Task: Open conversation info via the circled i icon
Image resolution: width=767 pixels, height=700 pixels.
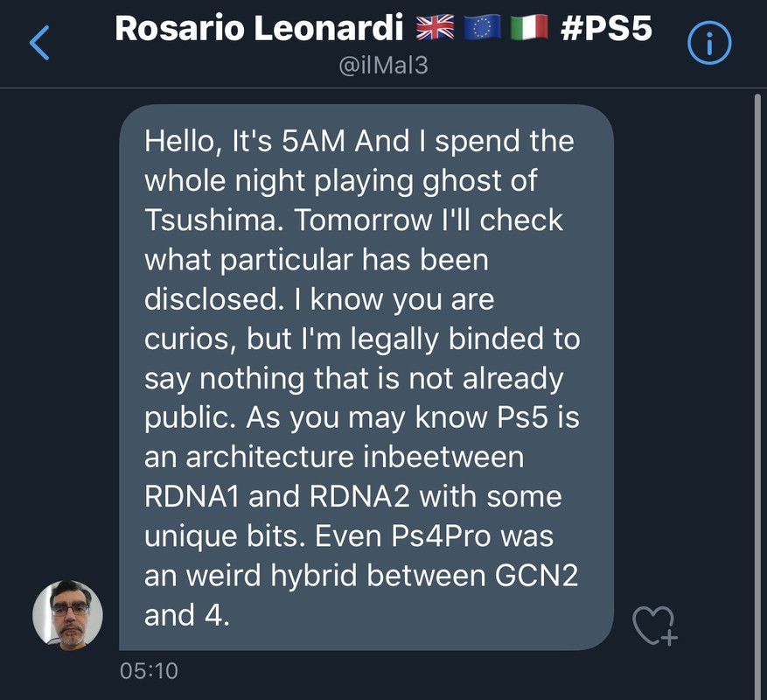Action: pyautogui.click(x=708, y=43)
